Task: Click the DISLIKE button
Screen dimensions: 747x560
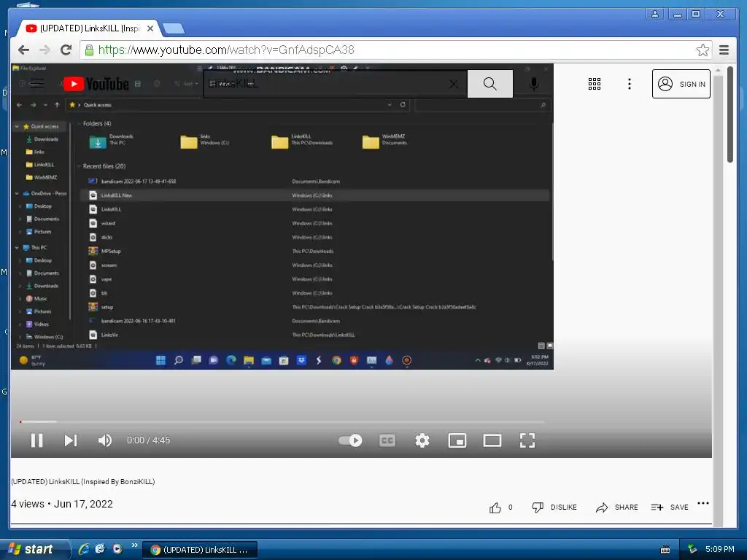Action: (554, 507)
